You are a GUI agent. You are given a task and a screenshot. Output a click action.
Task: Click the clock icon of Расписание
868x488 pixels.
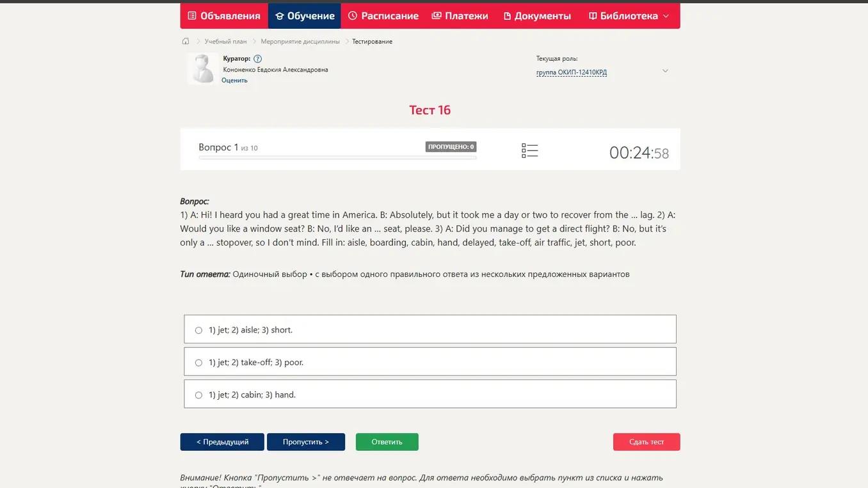coord(353,15)
